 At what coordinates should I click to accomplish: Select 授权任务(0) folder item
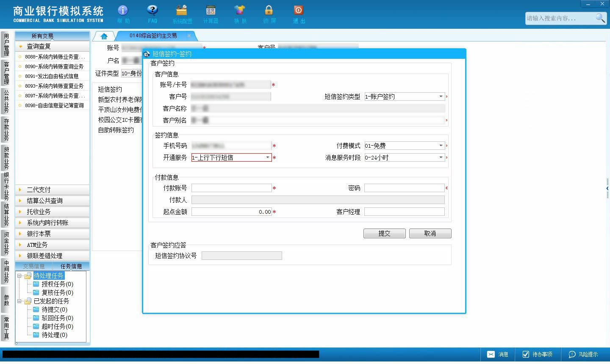pyautogui.click(x=53, y=284)
